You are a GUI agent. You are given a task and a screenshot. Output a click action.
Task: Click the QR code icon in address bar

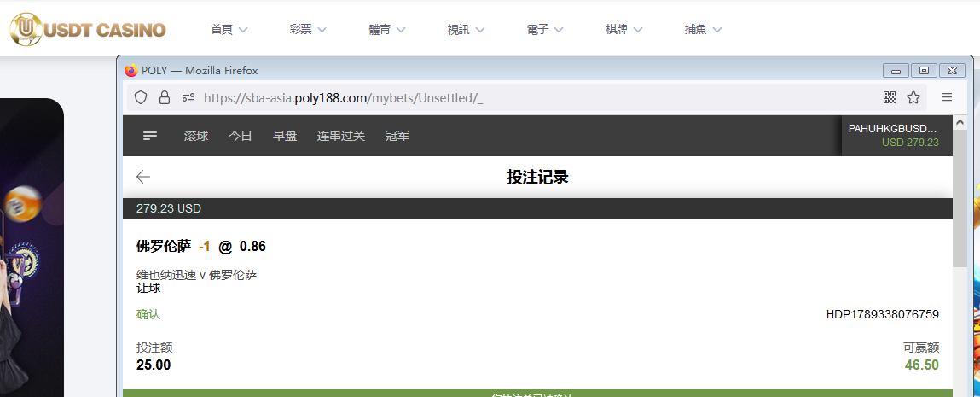pyautogui.click(x=890, y=97)
